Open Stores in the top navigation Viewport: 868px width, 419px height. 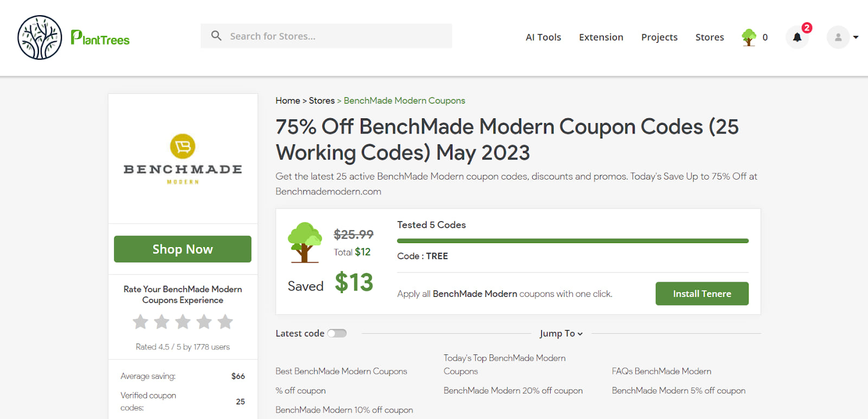710,37
